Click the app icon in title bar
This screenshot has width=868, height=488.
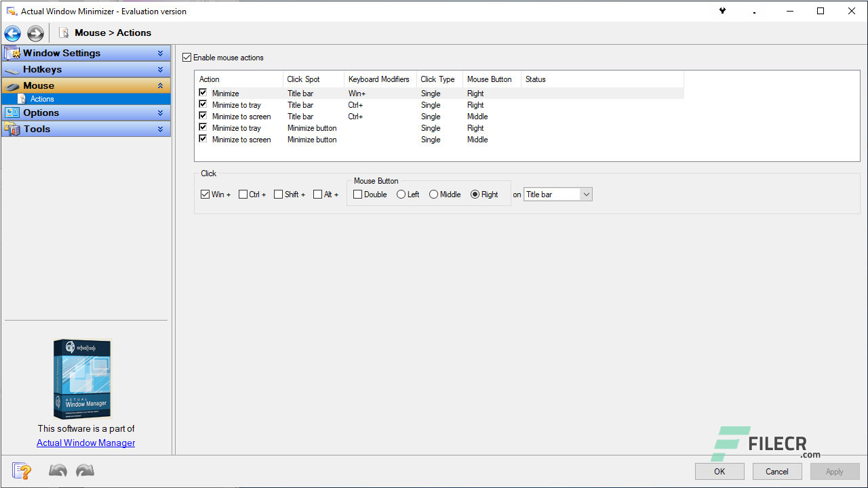coord(11,11)
